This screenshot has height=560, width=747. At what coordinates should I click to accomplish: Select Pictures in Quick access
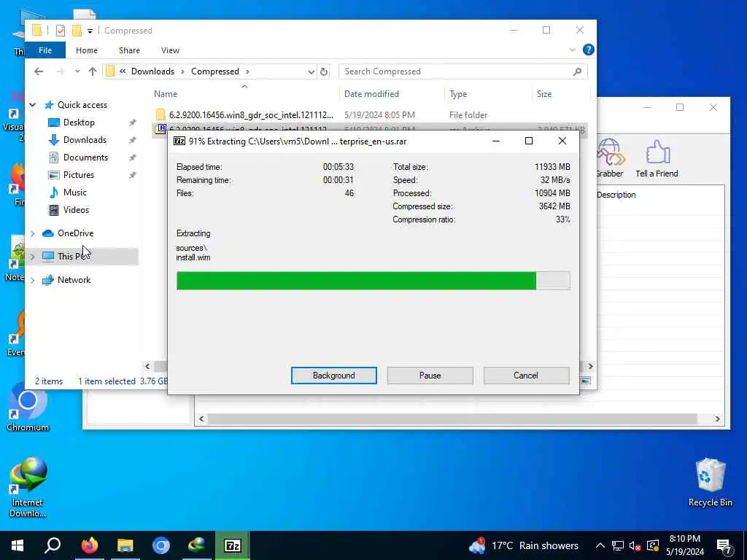[x=78, y=175]
